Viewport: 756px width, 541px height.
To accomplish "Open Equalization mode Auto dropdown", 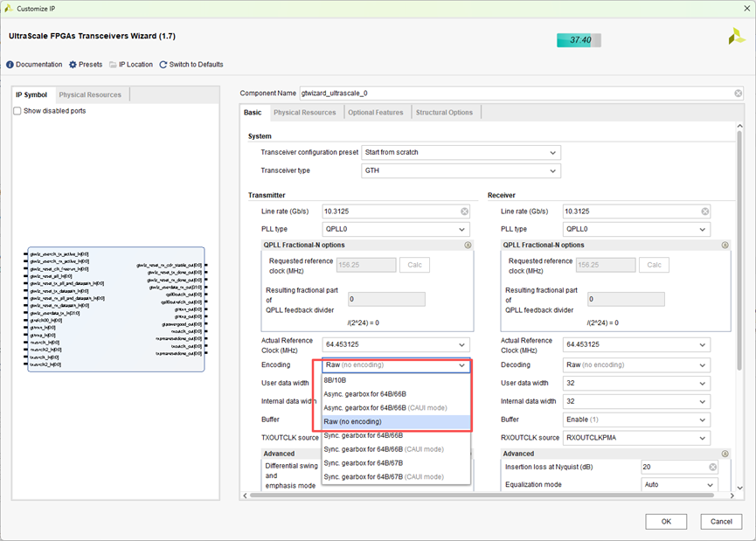I will (x=679, y=484).
